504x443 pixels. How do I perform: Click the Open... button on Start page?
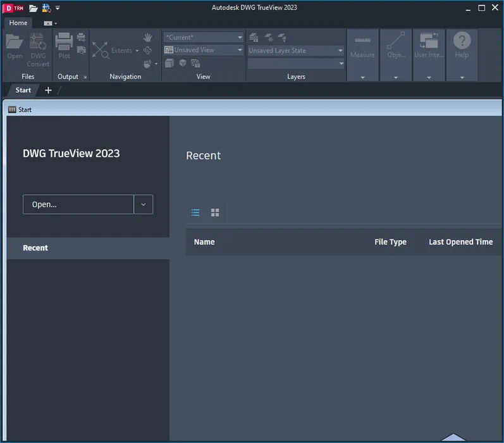click(78, 204)
